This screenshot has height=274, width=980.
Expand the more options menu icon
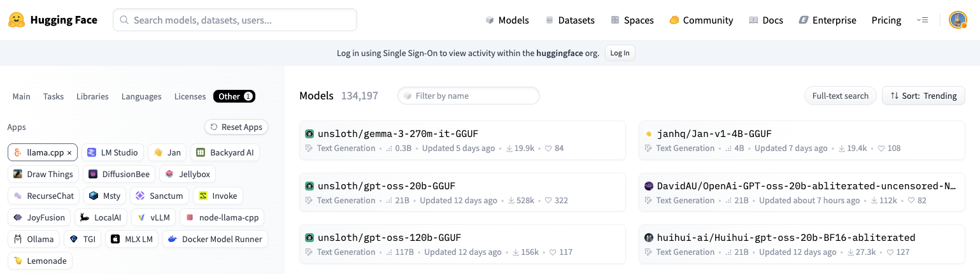922,20
